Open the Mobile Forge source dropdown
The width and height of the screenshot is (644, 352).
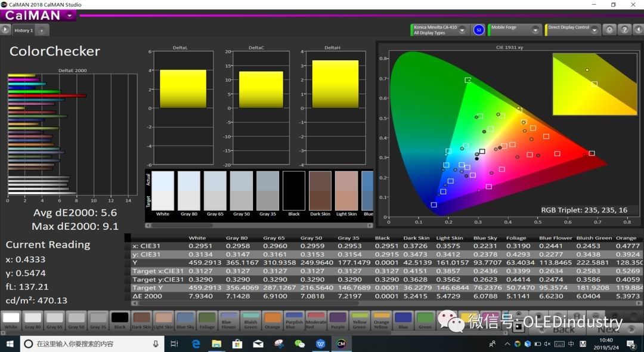point(535,30)
